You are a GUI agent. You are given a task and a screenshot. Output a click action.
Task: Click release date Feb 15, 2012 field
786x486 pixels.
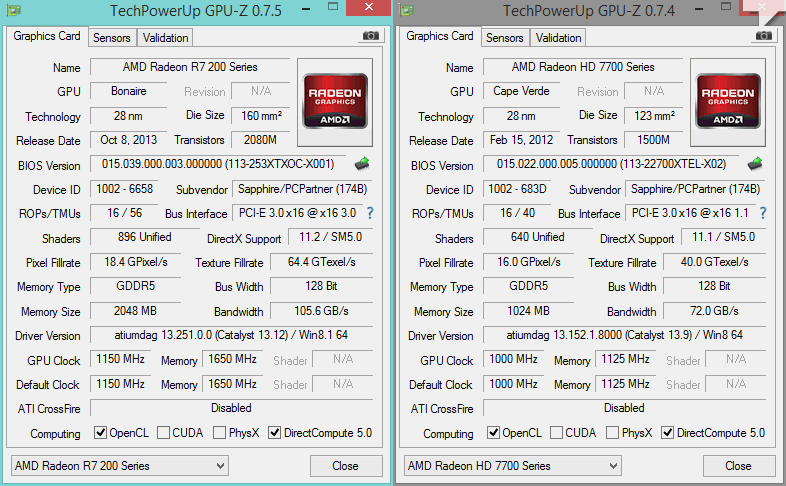(x=522, y=140)
